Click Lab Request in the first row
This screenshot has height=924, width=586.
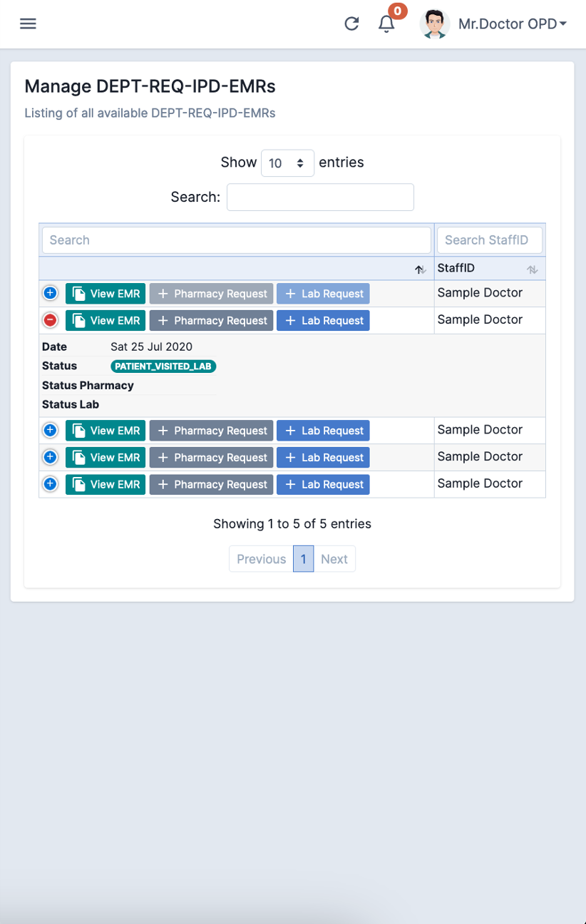323,294
